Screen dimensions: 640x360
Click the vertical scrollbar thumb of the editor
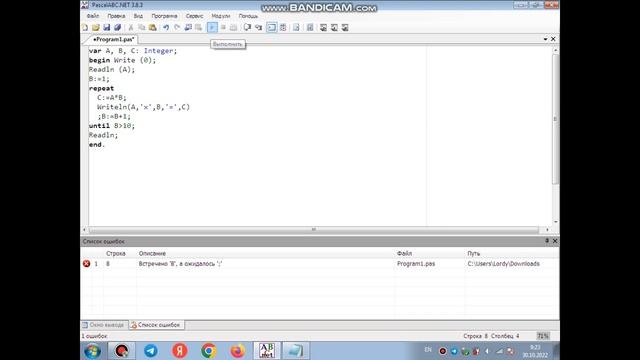click(555, 119)
